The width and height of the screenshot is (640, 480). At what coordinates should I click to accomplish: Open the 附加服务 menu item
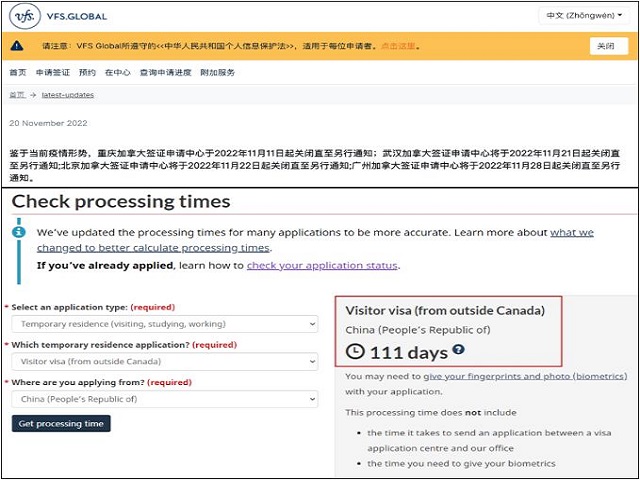coord(218,73)
